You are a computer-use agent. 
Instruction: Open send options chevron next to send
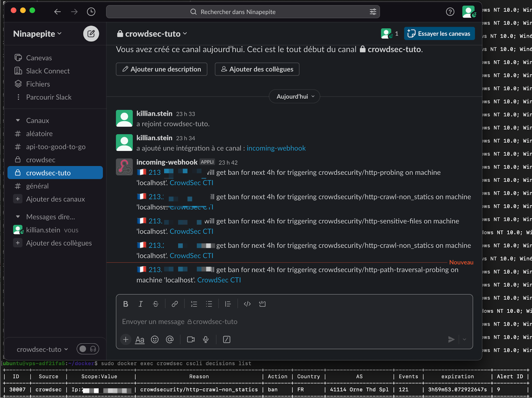465,339
